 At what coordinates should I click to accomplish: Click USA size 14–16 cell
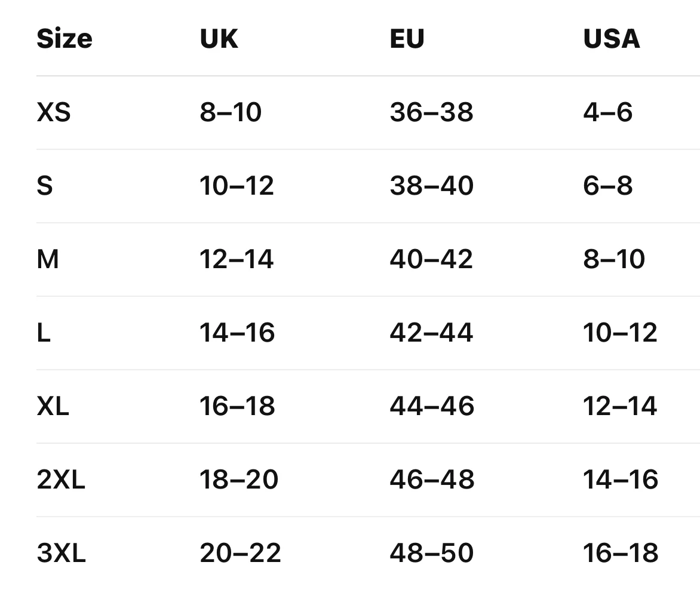pos(621,480)
